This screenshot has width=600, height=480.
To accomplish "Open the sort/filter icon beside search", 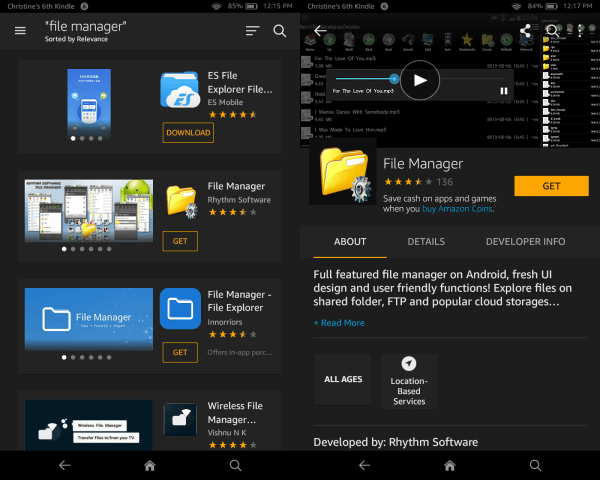I will [x=253, y=31].
